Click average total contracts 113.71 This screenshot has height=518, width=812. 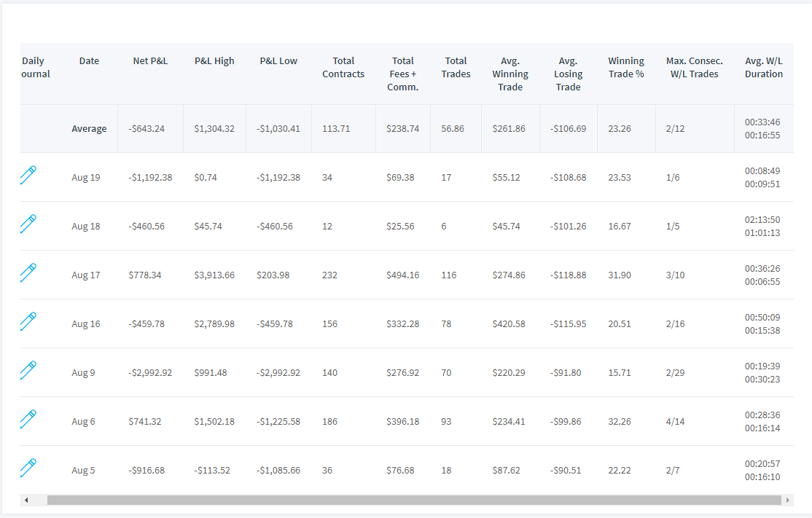(x=336, y=129)
